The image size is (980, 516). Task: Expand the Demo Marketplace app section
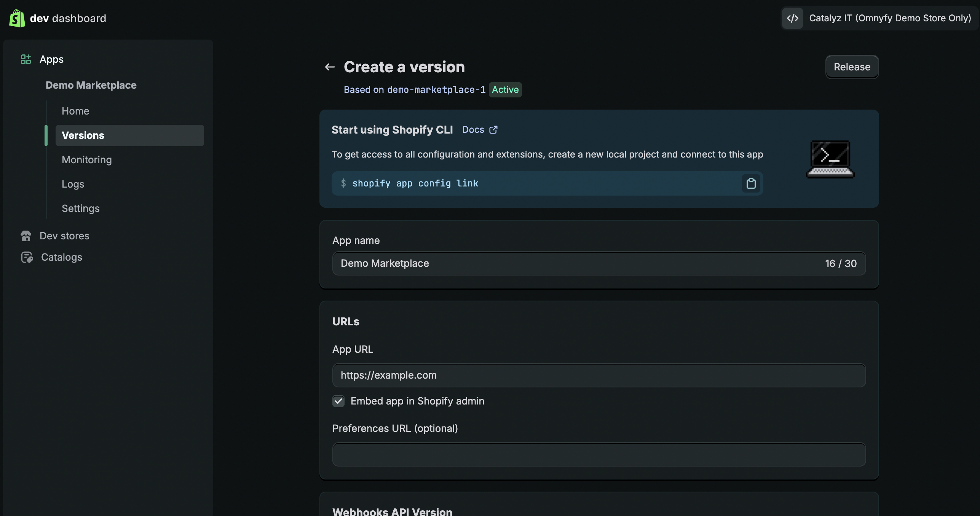[91, 85]
